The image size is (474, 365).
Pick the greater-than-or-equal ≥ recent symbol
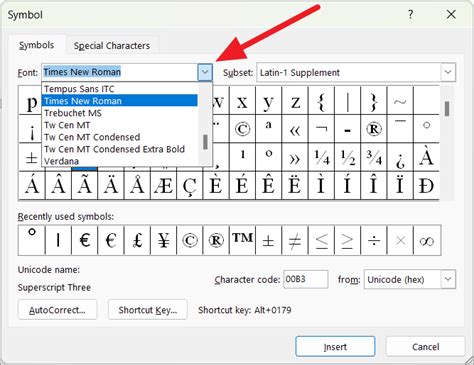348,240
